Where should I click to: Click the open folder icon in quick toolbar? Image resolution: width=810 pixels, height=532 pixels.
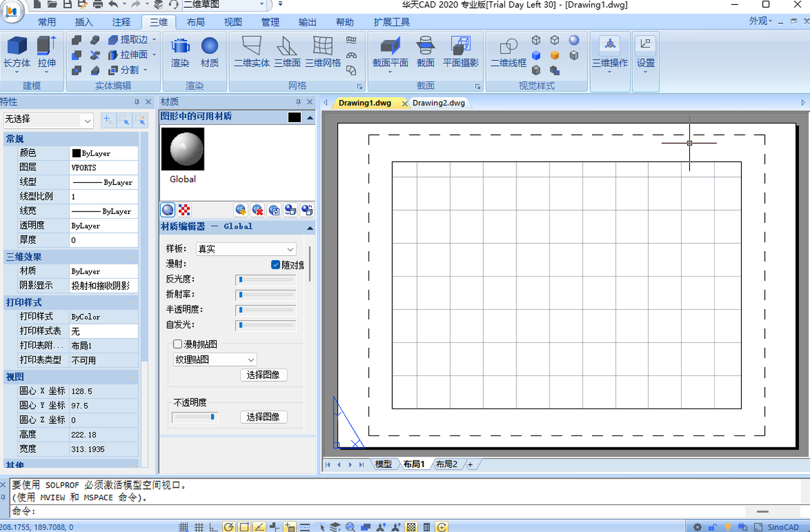coord(51,5)
